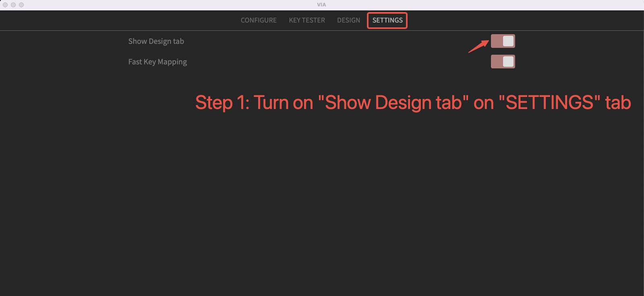Go to the DESIGN tab
This screenshot has width=644, height=296.
click(348, 20)
